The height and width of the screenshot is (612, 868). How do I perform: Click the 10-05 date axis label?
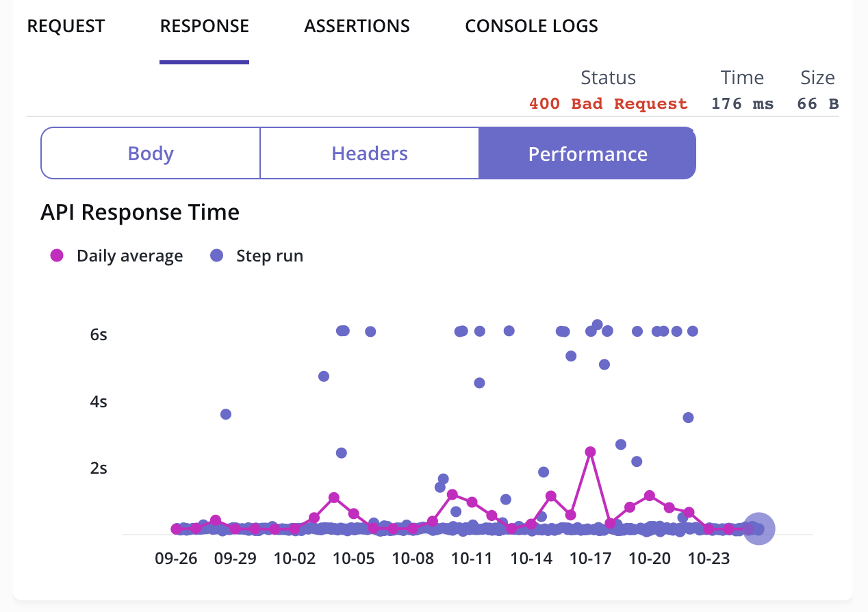click(x=354, y=559)
